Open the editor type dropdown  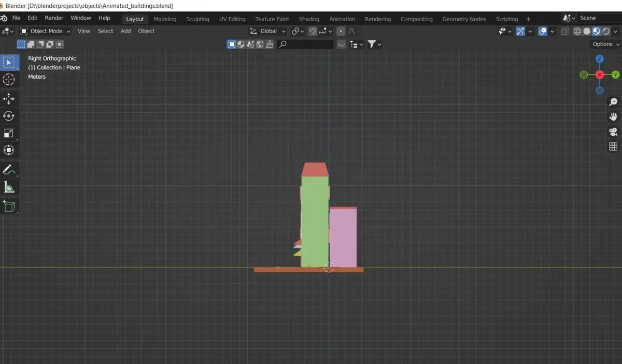tap(8, 31)
